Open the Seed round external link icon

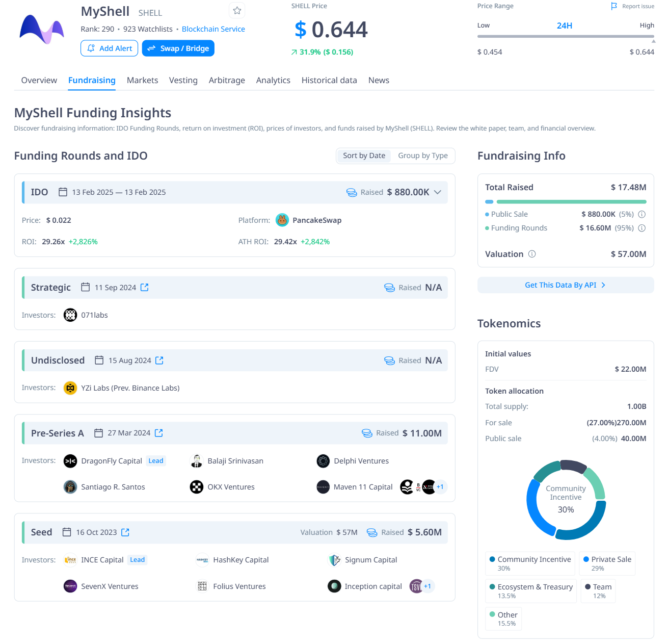point(125,532)
